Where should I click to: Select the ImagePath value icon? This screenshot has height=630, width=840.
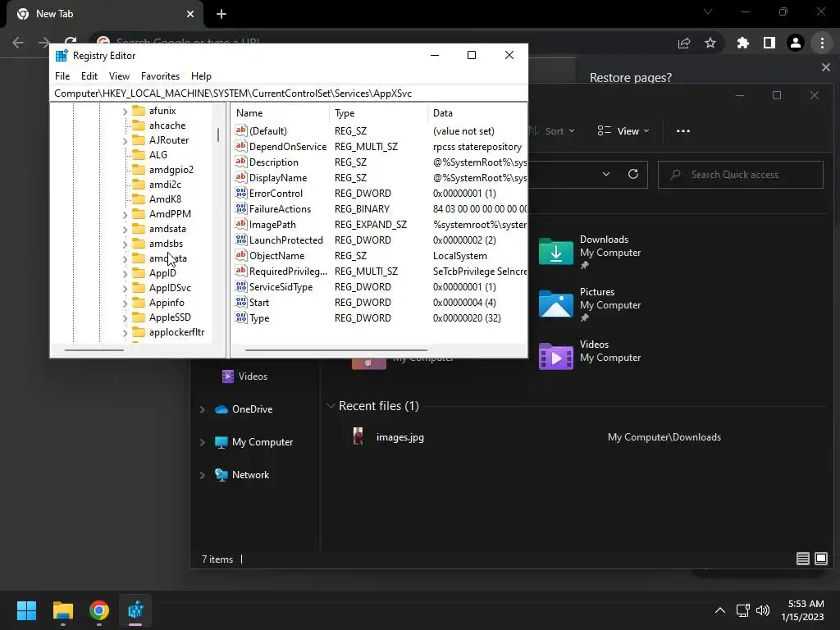(241, 224)
